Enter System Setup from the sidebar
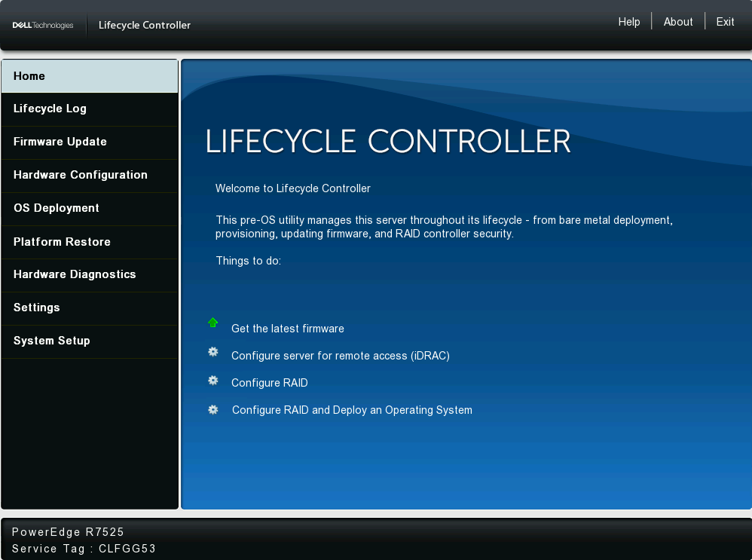The width and height of the screenshot is (752, 560). coord(51,341)
